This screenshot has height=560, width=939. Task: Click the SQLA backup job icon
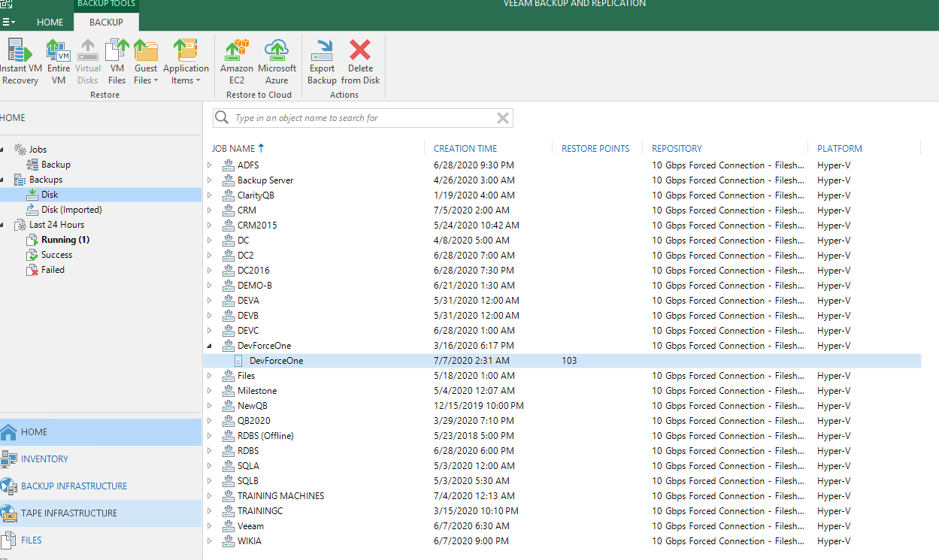(228, 465)
